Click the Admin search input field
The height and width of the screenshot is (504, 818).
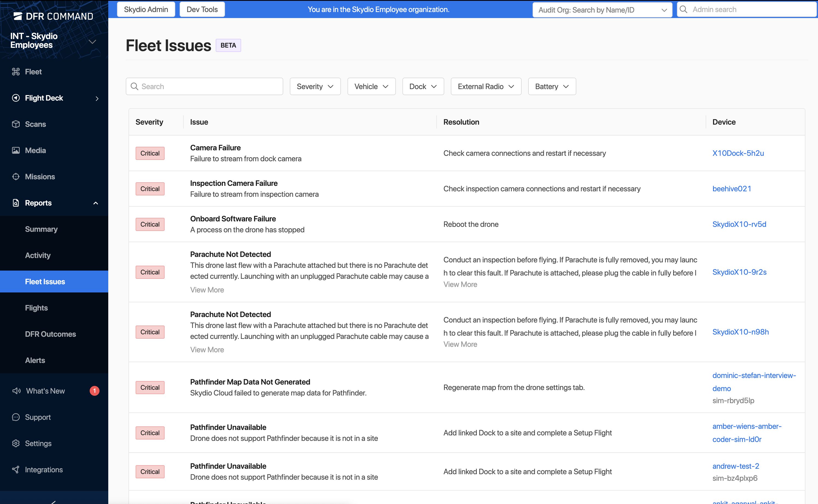point(747,9)
